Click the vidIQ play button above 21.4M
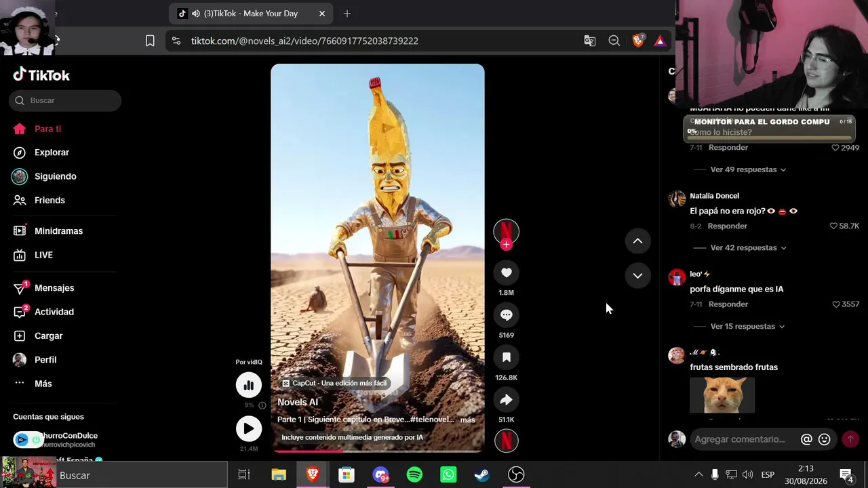 coord(249,428)
